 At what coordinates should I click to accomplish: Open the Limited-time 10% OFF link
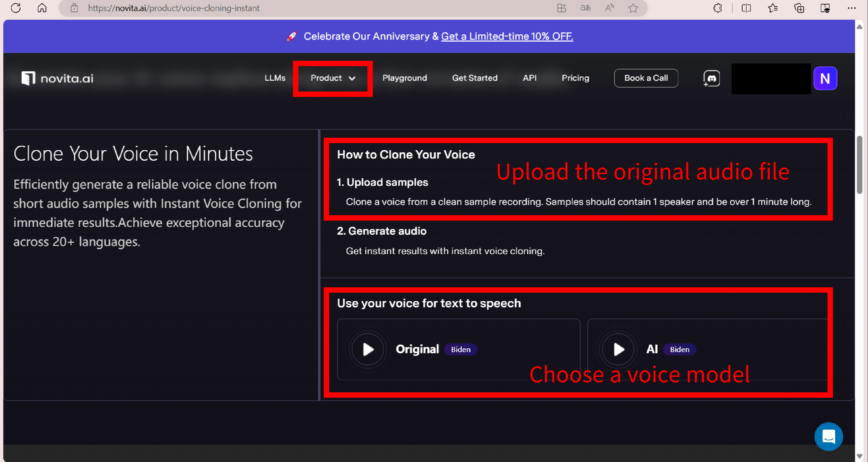click(507, 36)
